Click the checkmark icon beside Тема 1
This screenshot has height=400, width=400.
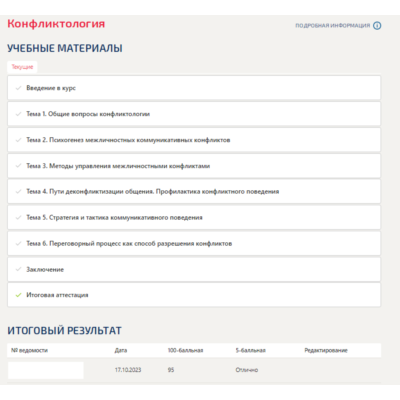[18, 114]
